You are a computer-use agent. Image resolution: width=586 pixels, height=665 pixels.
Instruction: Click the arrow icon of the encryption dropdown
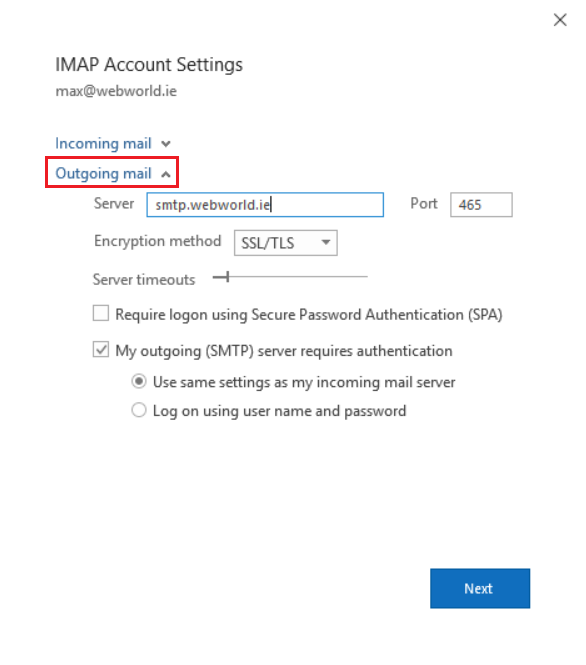point(326,242)
